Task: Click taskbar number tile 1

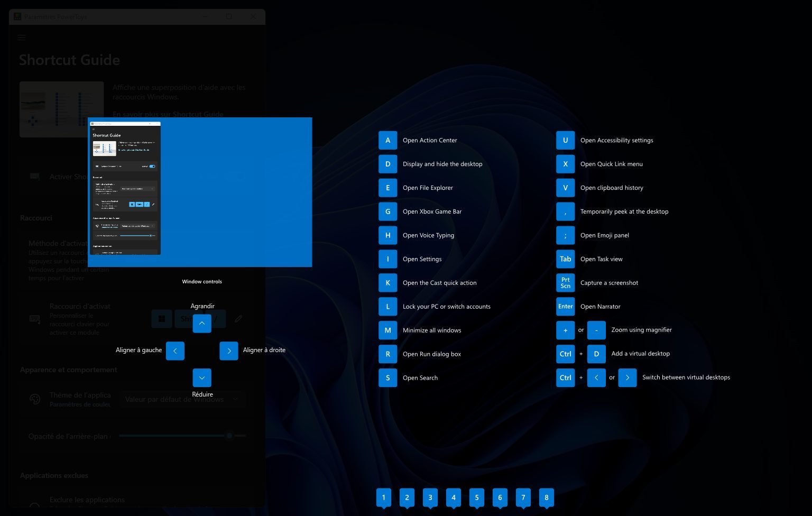Action: click(x=384, y=497)
